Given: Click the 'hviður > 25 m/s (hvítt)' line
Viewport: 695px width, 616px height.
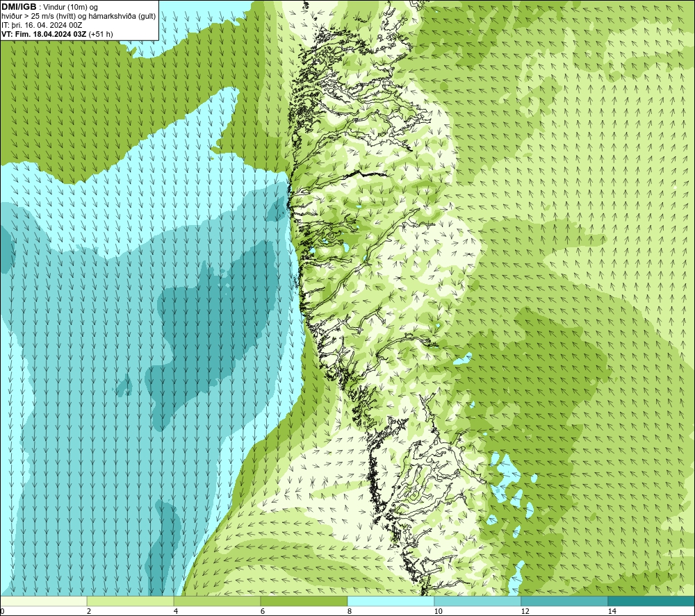Looking at the screenshot, I should click(38, 17).
